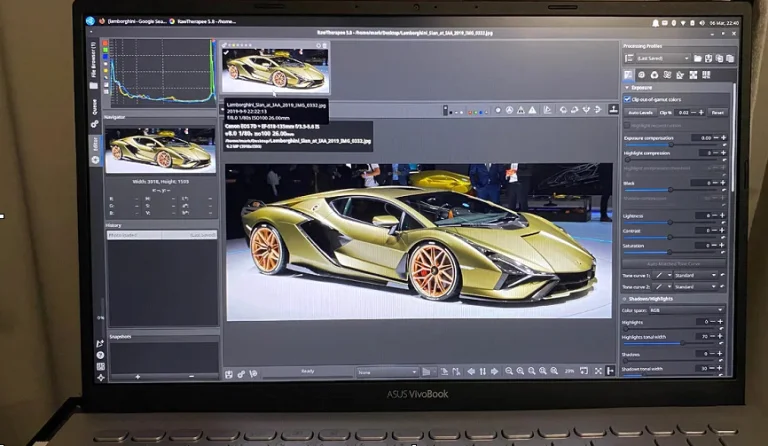Open the soft-proofing profile dropdown (None)

pyautogui.click(x=387, y=372)
